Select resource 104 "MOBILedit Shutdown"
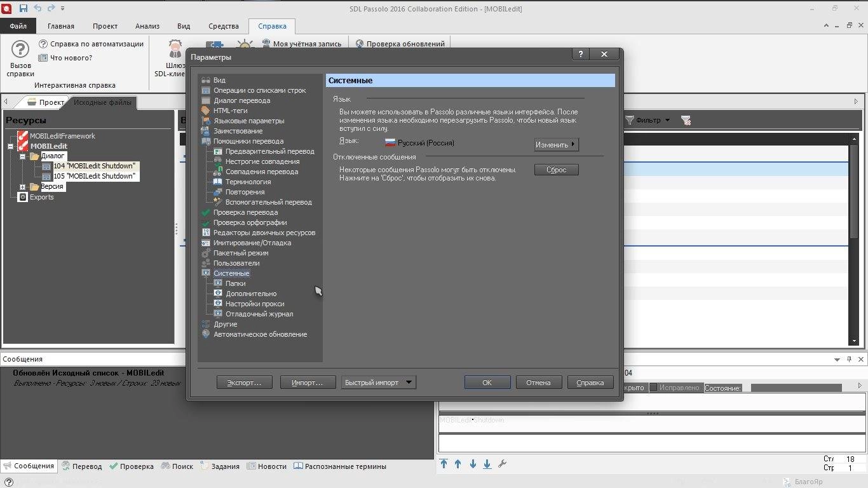The height and width of the screenshot is (488, 868). click(x=94, y=166)
